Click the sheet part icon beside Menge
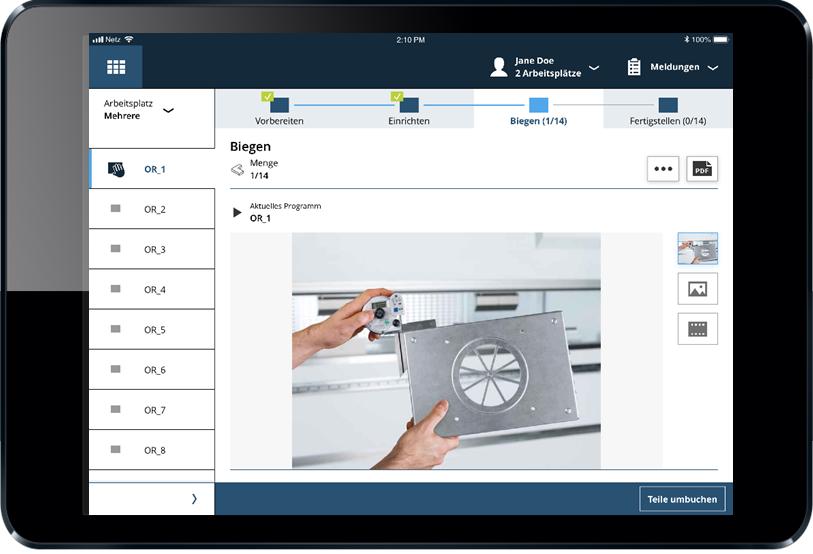 coord(237,170)
